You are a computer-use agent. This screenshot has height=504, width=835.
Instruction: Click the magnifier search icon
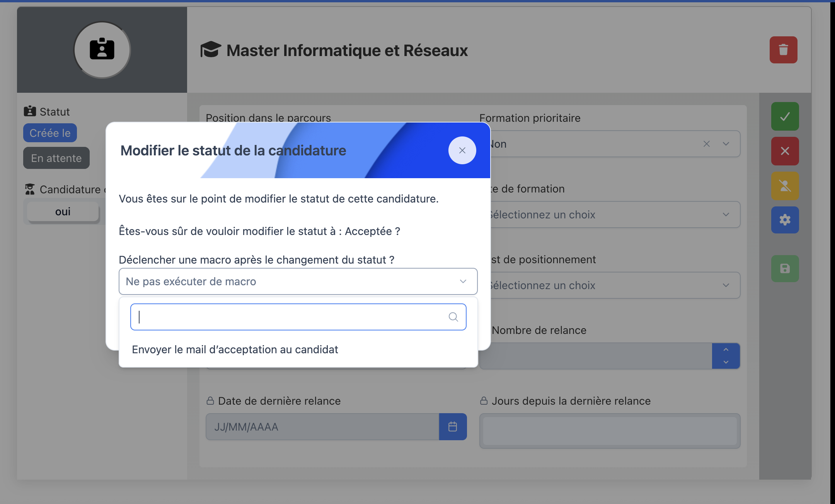pyautogui.click(x=453, y=317)
